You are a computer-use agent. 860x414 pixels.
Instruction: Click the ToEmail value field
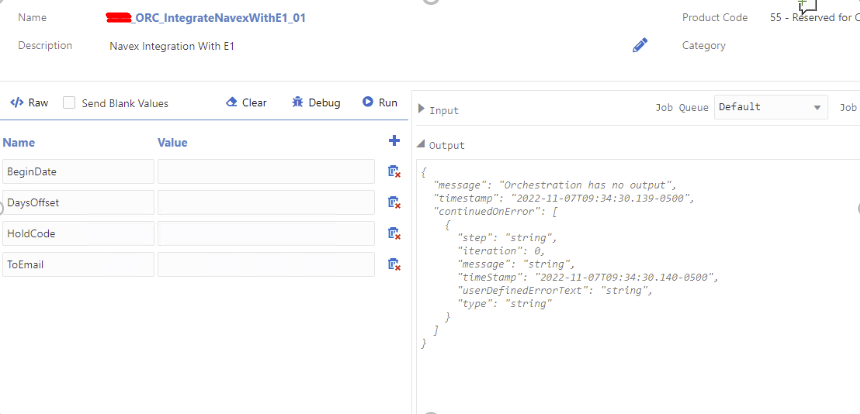point(265,264)
